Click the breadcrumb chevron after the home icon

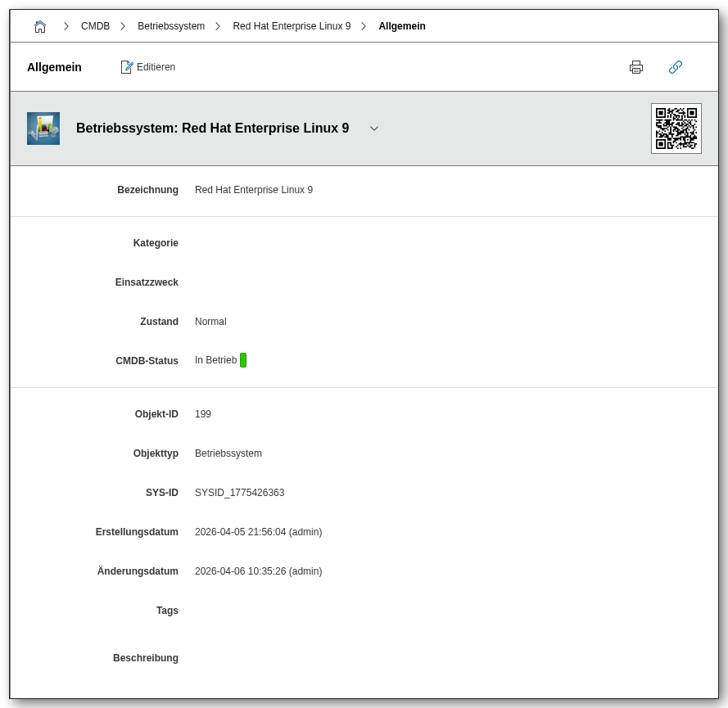[x=66, y=26]
